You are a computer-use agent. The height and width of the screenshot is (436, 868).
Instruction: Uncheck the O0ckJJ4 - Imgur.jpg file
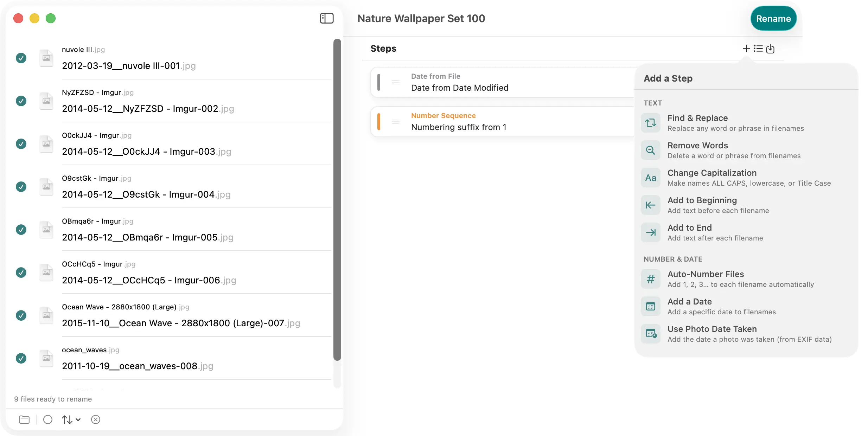(21, 144)
